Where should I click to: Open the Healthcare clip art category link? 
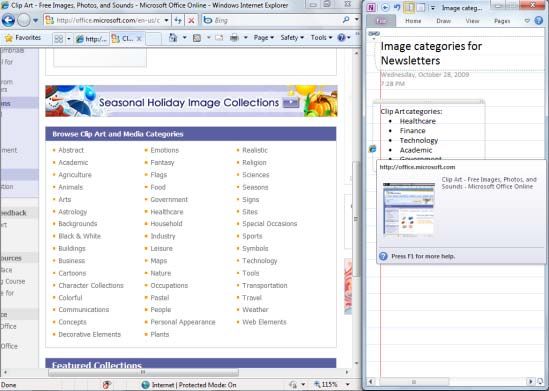coord(167,212)
